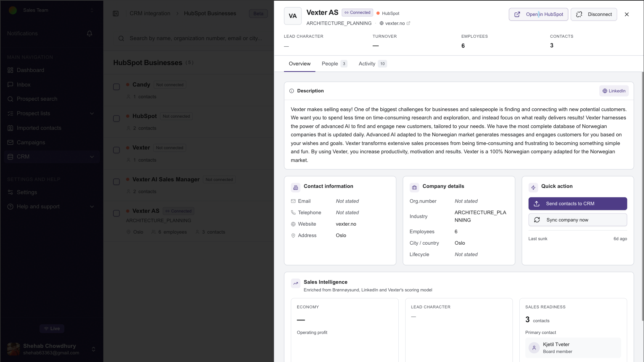Open vexter.no external link in header
This screenshot has width=644, height=362.
click(x=395, y=23)
